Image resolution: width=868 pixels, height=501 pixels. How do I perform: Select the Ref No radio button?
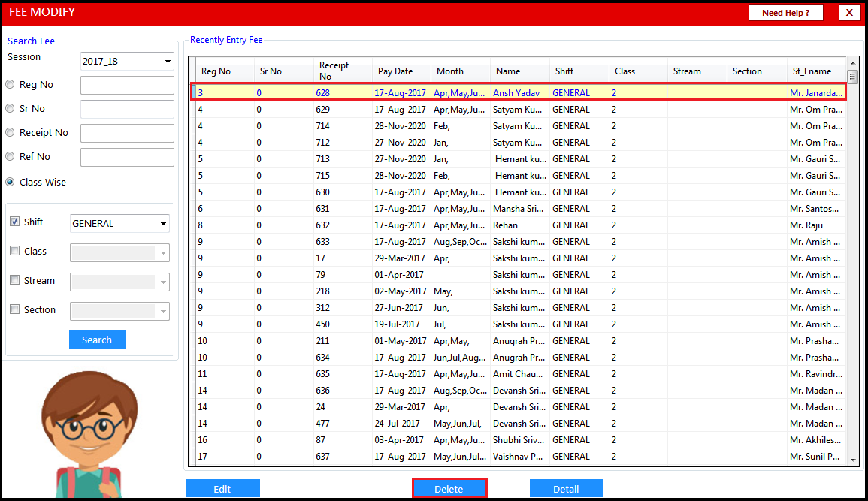(x=10, y=156)
